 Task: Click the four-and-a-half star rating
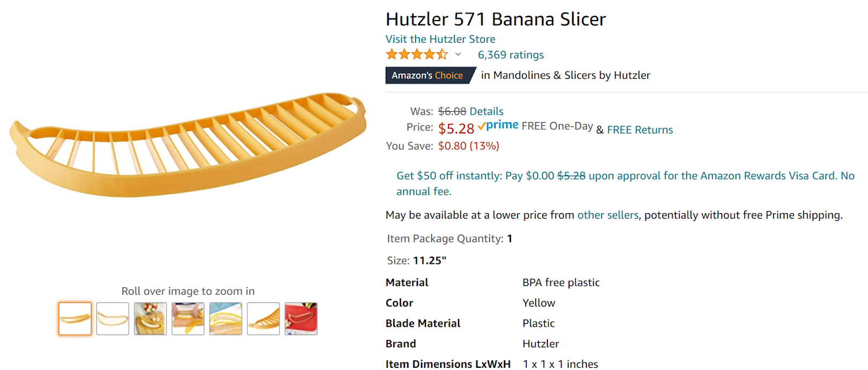point(417,54)
